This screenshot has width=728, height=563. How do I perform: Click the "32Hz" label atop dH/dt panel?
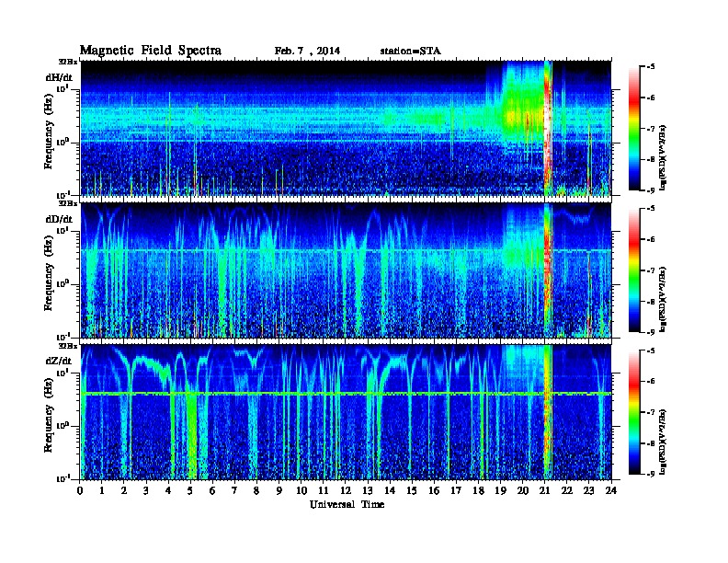click(67, 62)
